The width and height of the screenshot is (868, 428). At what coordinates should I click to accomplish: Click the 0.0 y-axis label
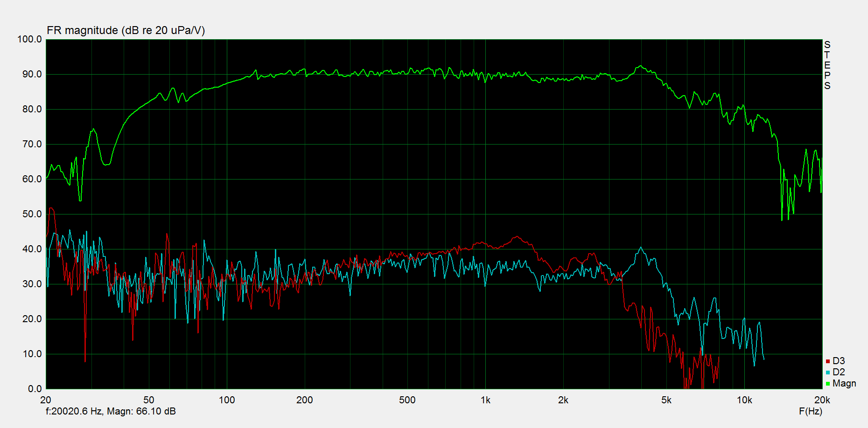pos(35,389)
